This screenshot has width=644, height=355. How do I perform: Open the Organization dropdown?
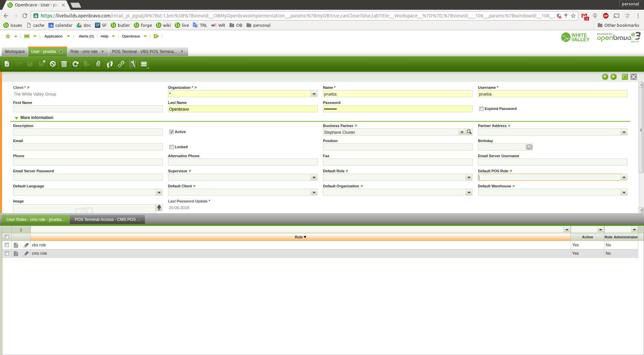[x=314, y=94]
